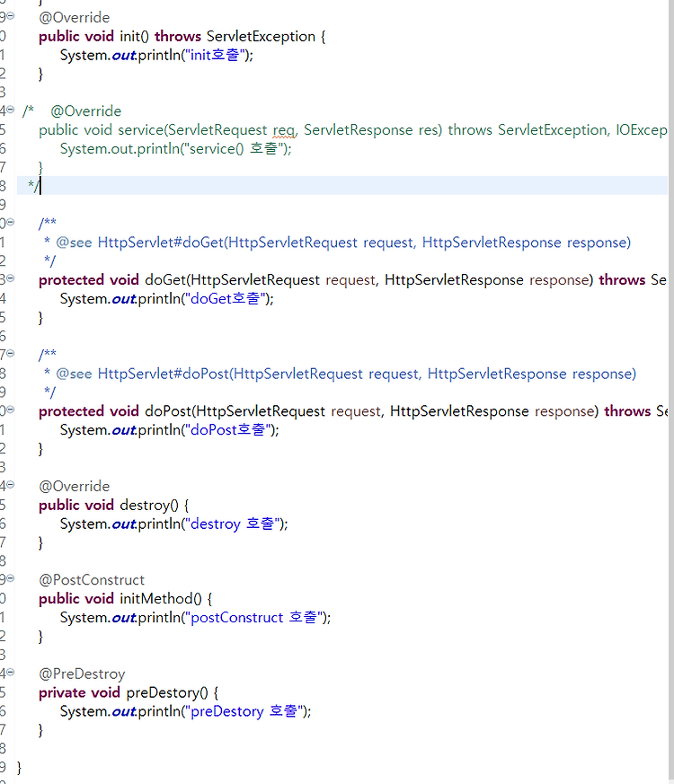
Task: Click the @PreDestroy annotation
Action: (82, 674)
